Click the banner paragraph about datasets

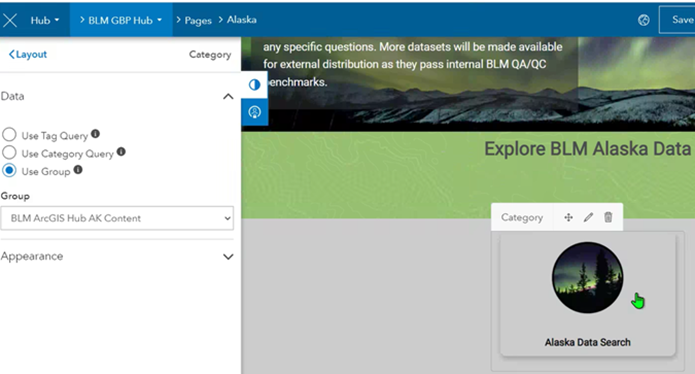coord(412,64)
